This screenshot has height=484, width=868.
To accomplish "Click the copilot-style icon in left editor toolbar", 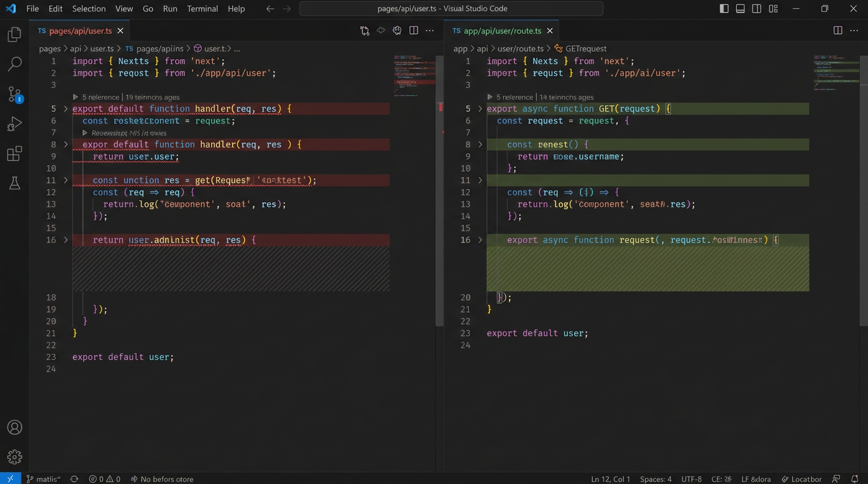I will tap(397, 30).
